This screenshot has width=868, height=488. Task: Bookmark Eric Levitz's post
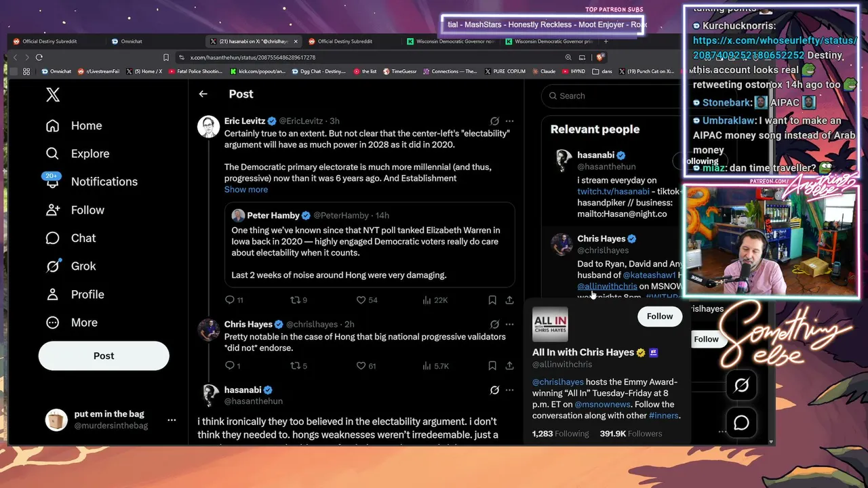pyautogui.click(x=492, y=300)
